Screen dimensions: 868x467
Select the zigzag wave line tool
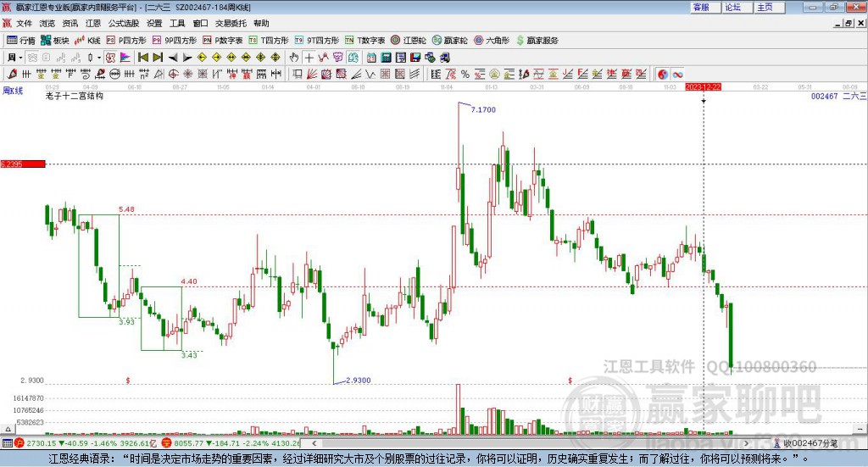pyautogui.click(x=370, y=74)
